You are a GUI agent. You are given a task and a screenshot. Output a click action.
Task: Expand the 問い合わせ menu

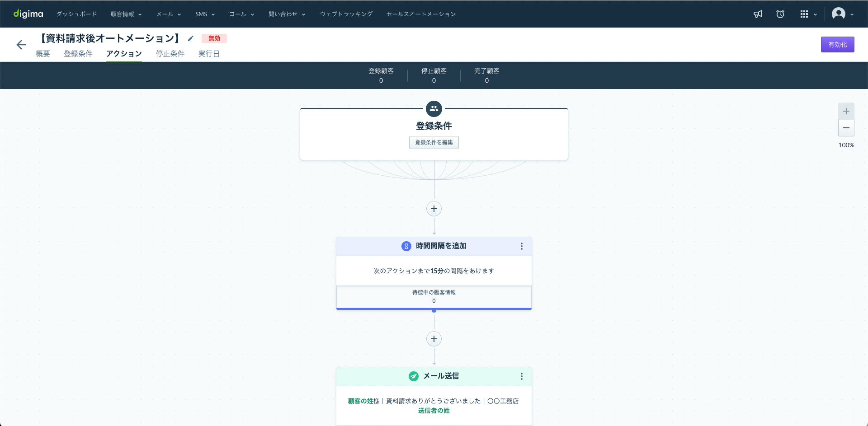point(287,14)
